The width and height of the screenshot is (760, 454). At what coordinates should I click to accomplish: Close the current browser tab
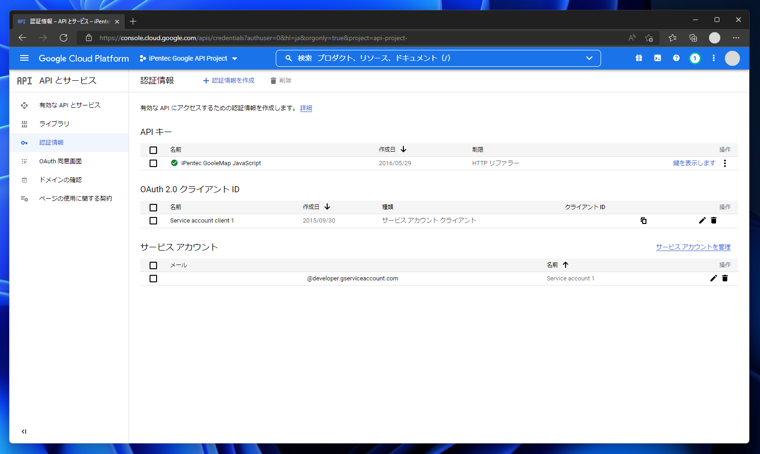tap(117, 21)
